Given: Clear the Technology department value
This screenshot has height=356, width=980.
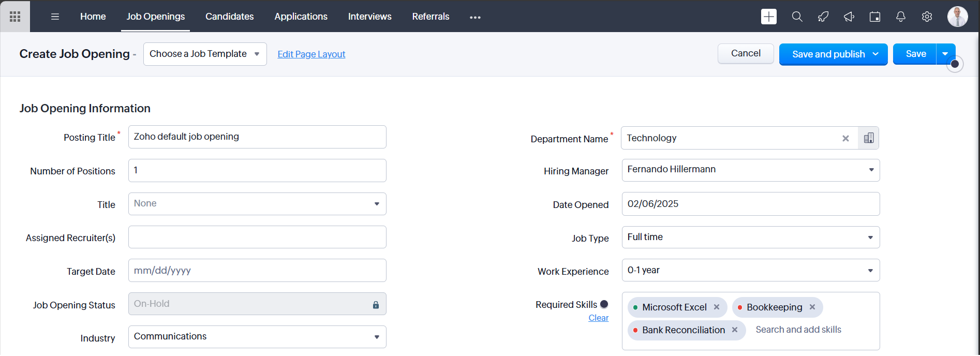Looking at the screenshot, I should tap(845, 138).
